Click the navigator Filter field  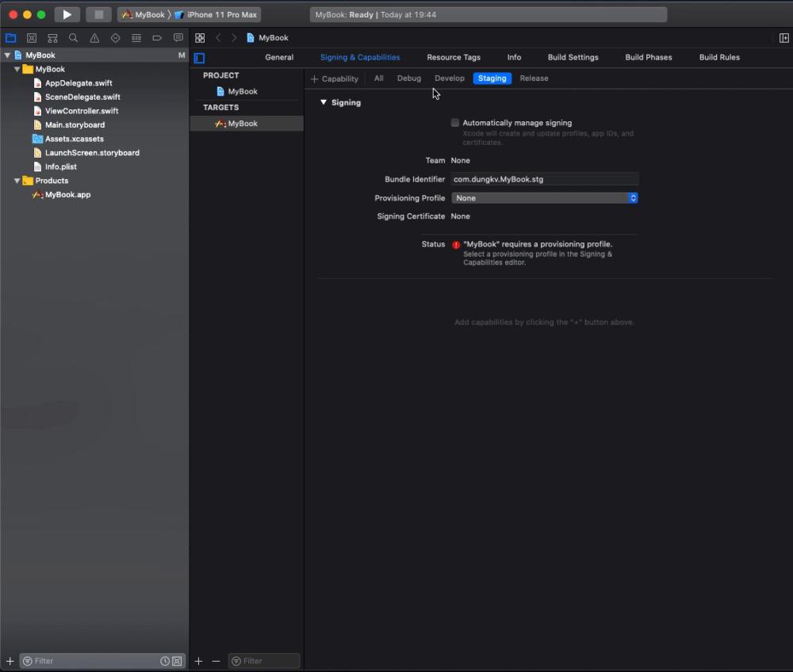(x=95, y=661)
